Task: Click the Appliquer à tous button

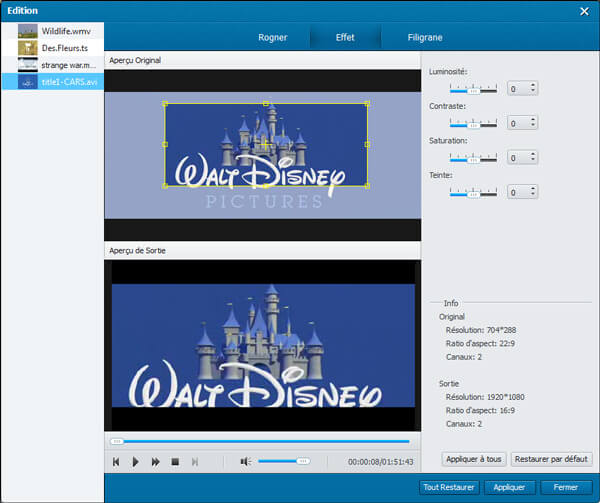Action: click(472, 459)
